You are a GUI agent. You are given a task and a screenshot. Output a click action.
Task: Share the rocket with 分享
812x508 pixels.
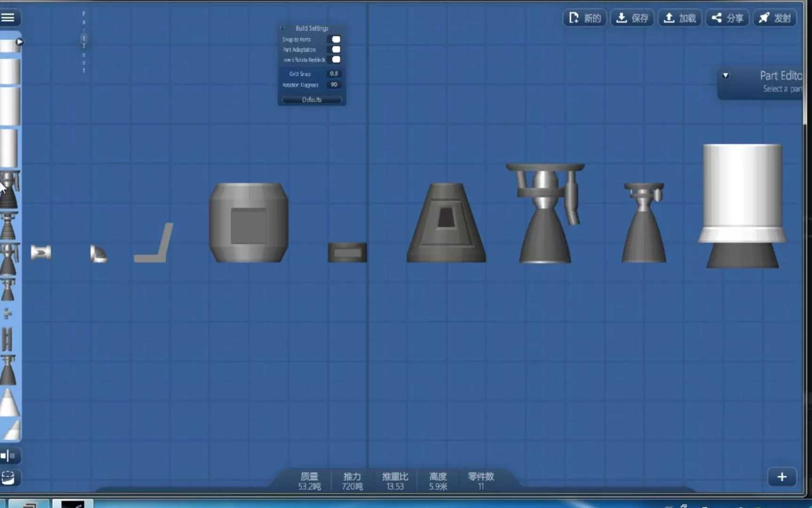(x=727, y=18)
